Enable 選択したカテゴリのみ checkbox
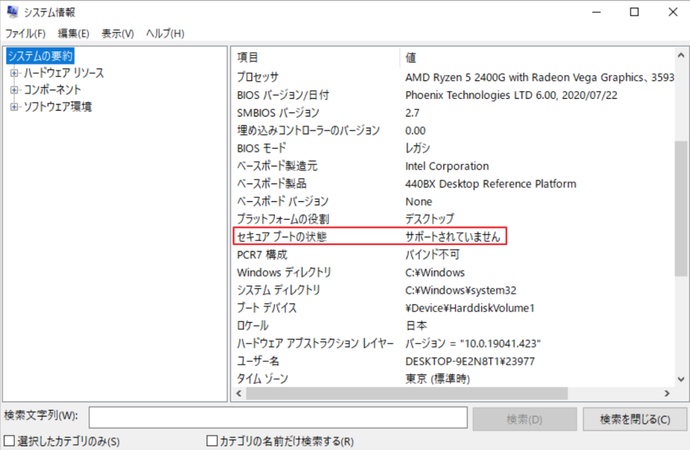The image size is (690, 450). point(10,441)
